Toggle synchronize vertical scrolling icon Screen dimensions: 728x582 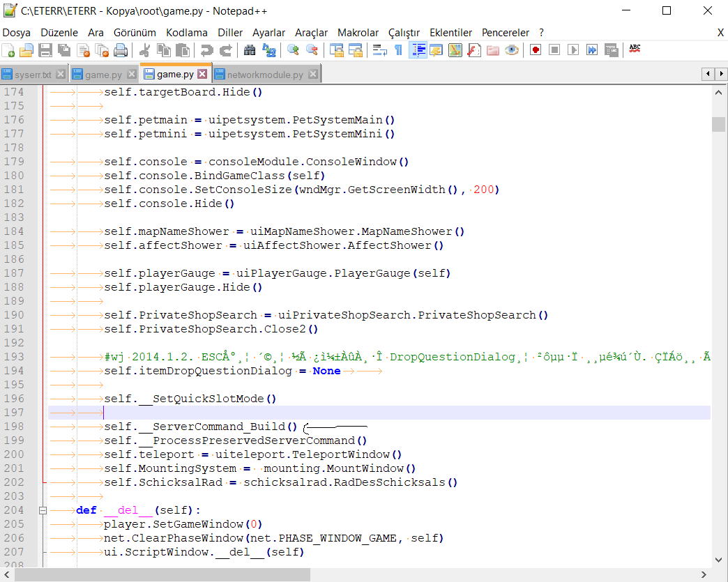336,50
